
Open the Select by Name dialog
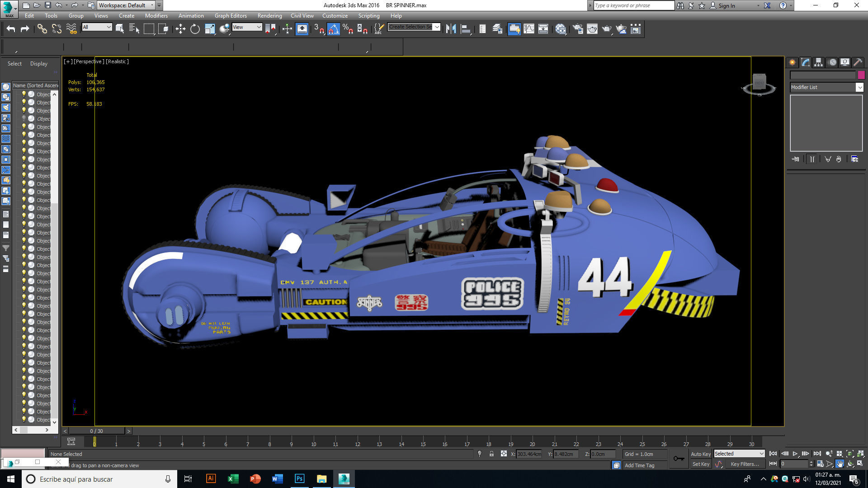(x=134, y=29)
